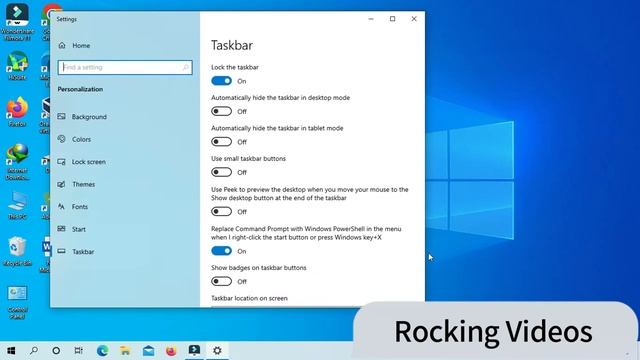Close the Settings window
This screenshot has width=640, height=360.
tap(414, 19)
